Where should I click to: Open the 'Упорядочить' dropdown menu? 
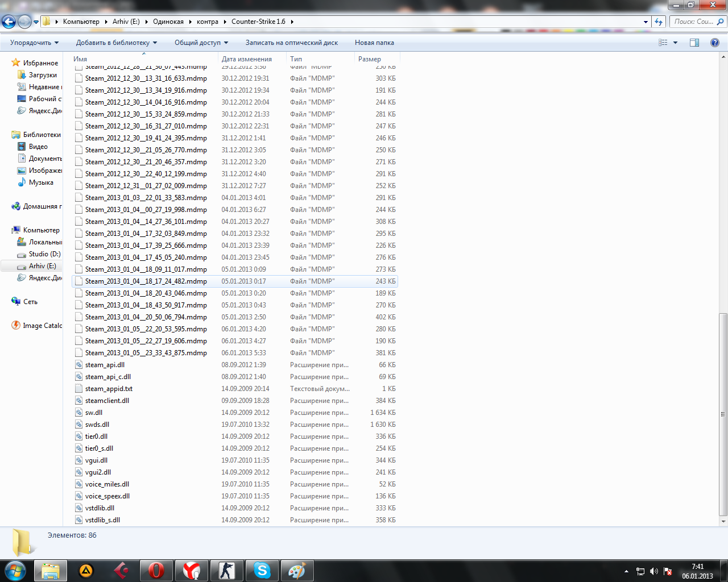pyautogui.click(x=34, y=43)
